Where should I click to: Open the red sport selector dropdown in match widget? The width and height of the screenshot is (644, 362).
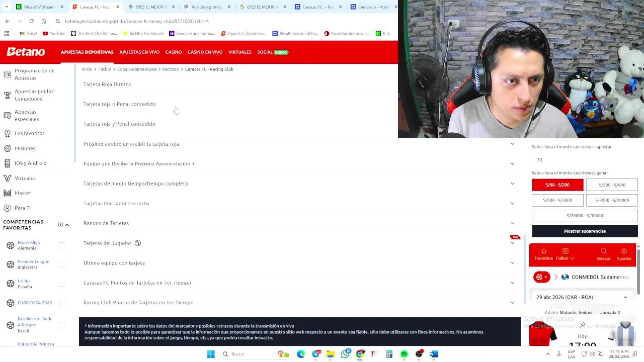pyautogui.click(x=541, y=277)
